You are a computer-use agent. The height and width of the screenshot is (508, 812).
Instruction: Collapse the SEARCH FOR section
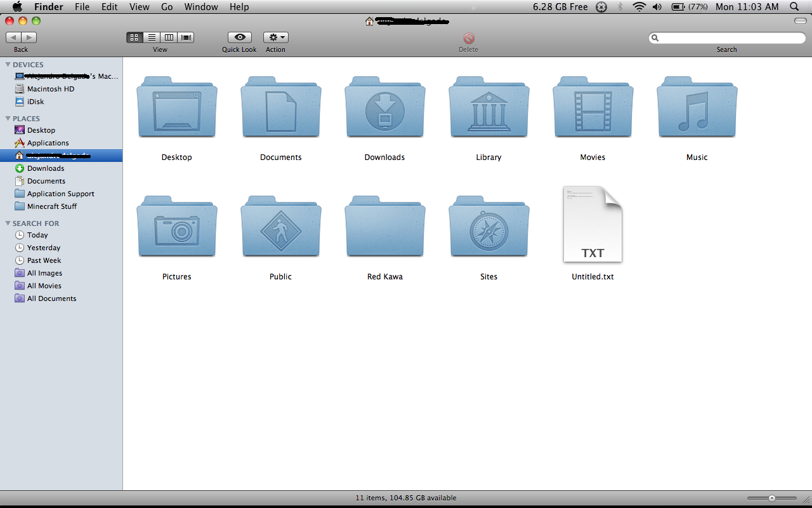click(8, 224)
